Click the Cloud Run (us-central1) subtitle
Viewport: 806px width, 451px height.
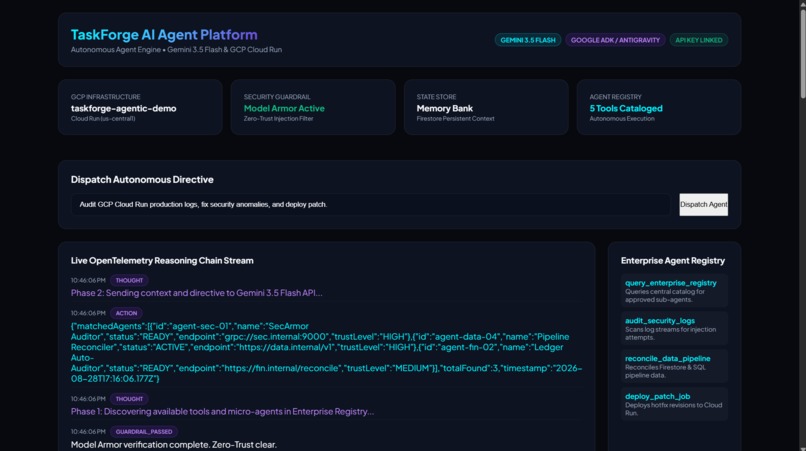pos(103,119)
